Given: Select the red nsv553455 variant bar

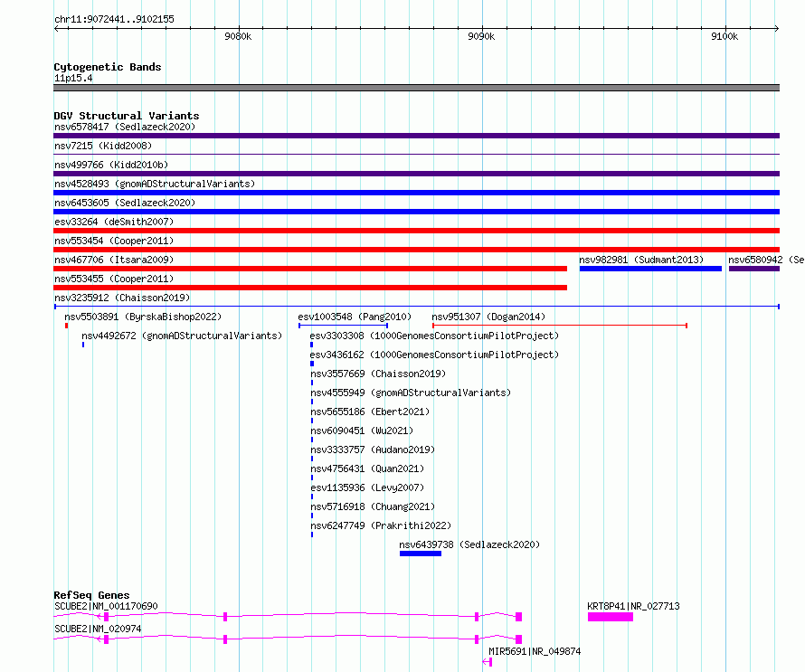Looking at the screenshot, I should pos(310,288).
